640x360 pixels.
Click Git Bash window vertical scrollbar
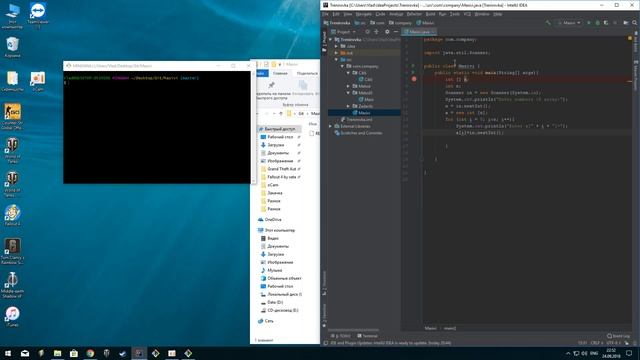point(253,127)
